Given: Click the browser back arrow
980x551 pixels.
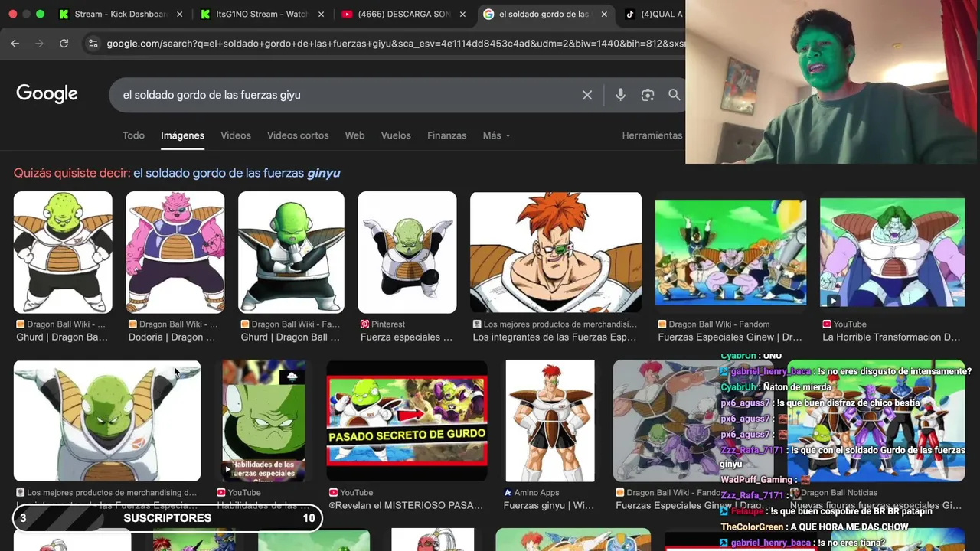Looking at the screenshot, I should point(15,44).
